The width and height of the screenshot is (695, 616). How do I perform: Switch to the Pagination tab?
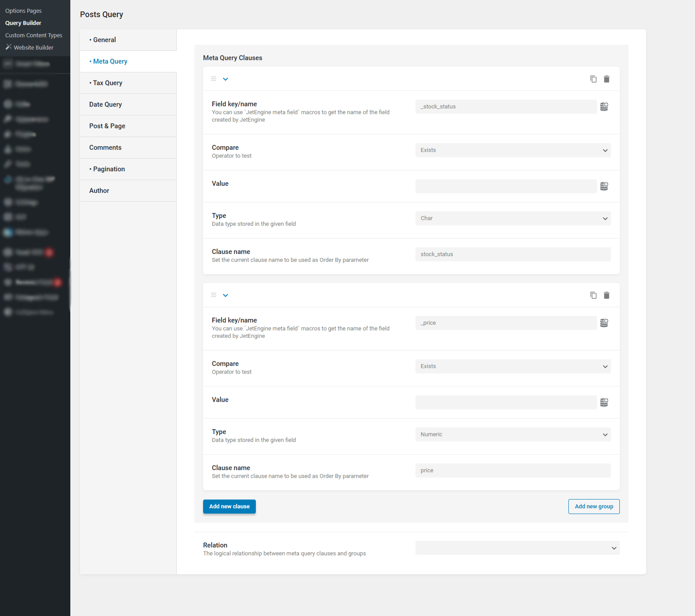(109, 169)
